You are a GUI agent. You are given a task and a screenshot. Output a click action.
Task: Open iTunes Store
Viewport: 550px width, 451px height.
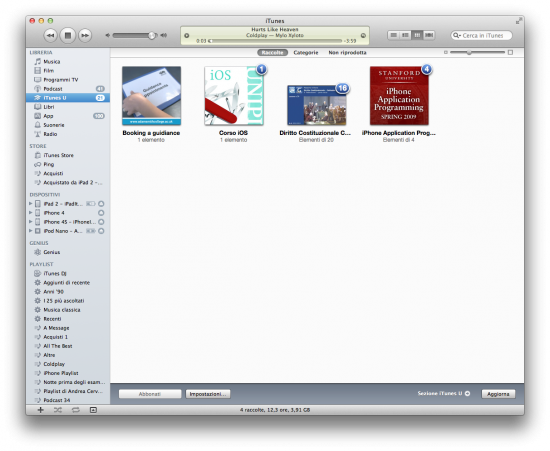(58, 155)
